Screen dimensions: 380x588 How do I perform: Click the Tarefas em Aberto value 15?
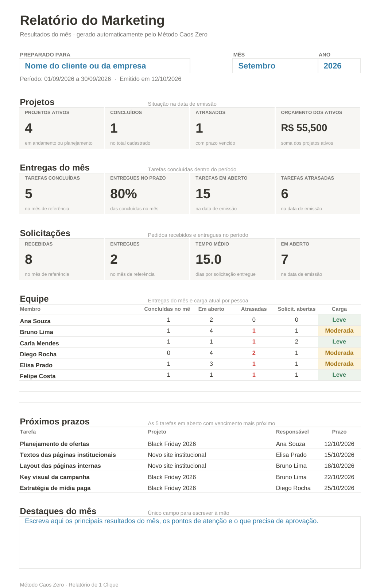(203, 194)
